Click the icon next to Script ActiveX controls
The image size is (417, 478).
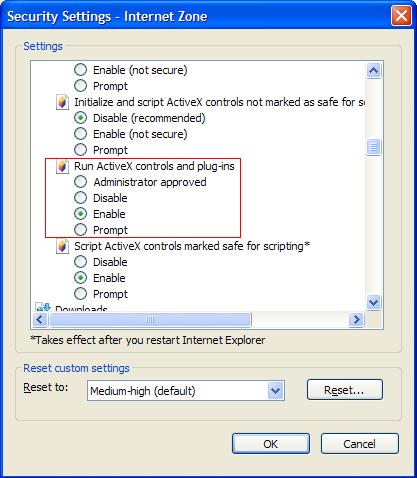(62, 246)
